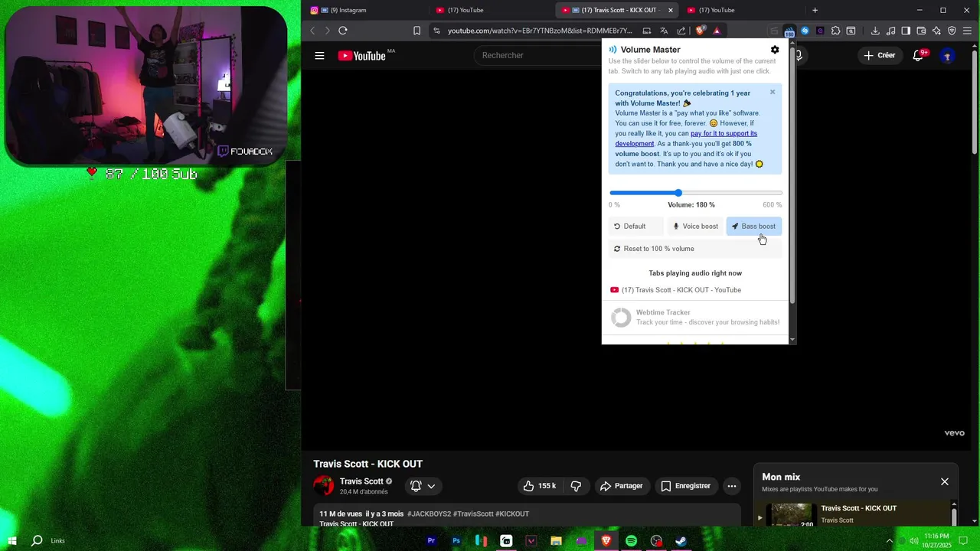
Task: Open Webtime Tracker promotion
Action: click(x=695, y=318)
